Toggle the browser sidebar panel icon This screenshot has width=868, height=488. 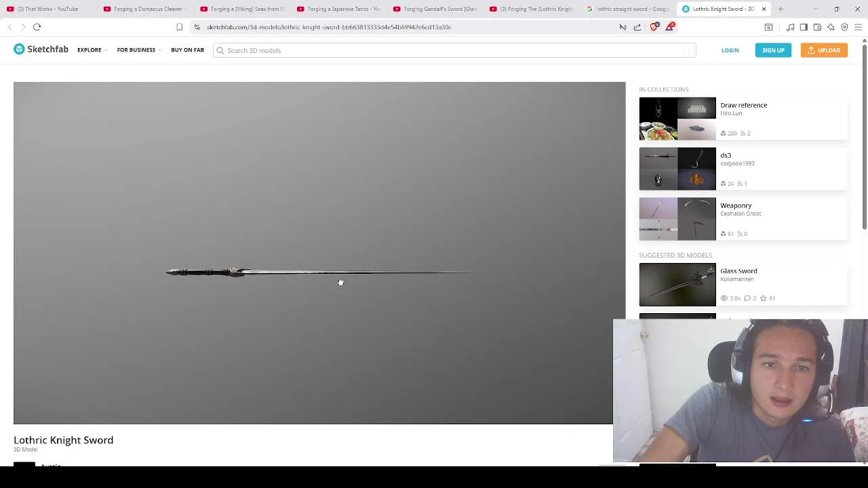tap(804, 27)
